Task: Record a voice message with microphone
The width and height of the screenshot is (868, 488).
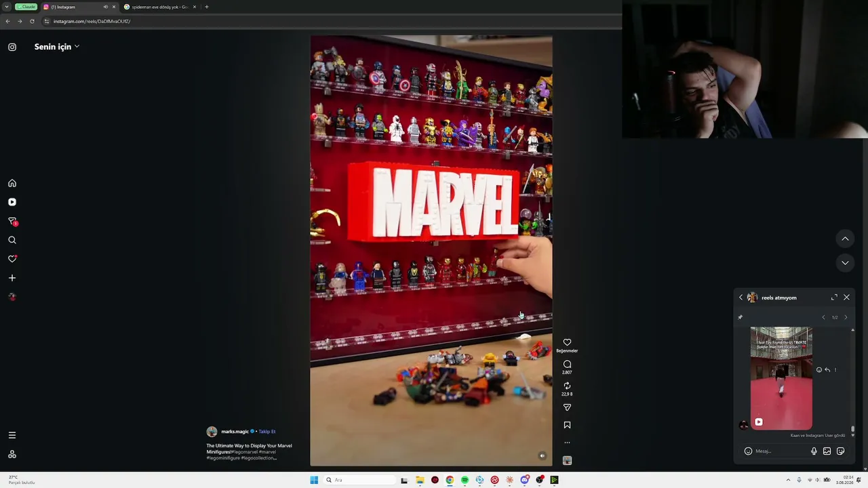Action: (x=814, y=451)
